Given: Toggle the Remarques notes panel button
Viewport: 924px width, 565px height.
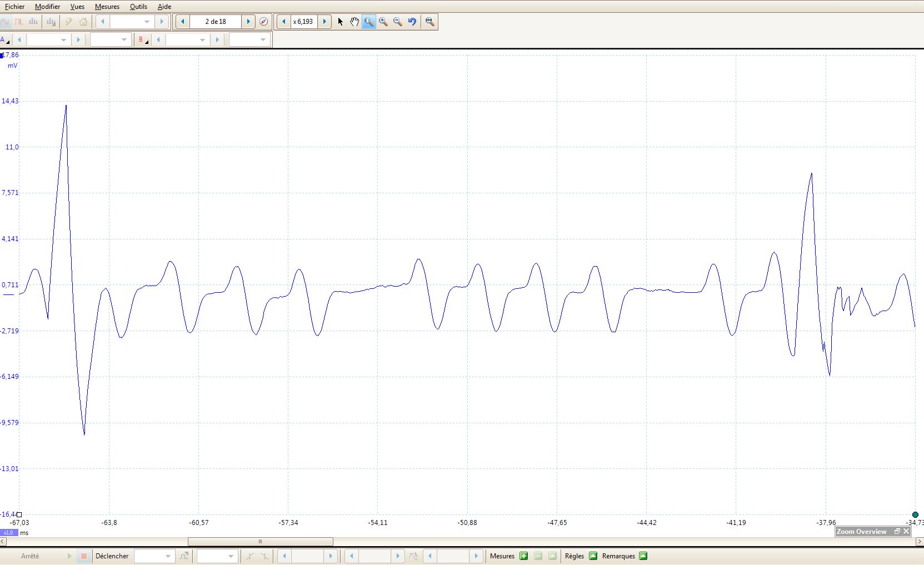Looking at the screenshot, I should [643, 556].
